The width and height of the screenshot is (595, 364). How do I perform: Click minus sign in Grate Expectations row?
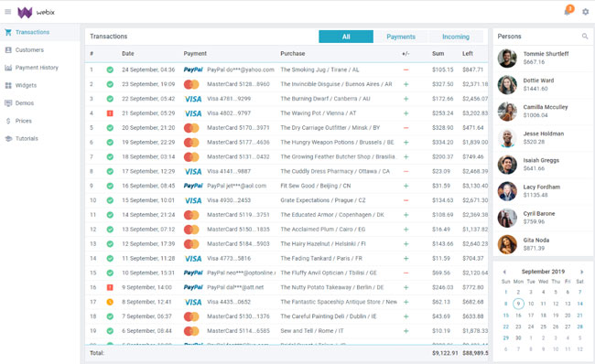click(406, 200)
